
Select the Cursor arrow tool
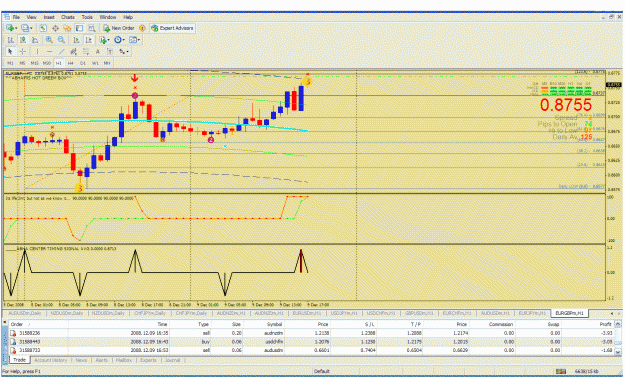click(x=10, y=51)
